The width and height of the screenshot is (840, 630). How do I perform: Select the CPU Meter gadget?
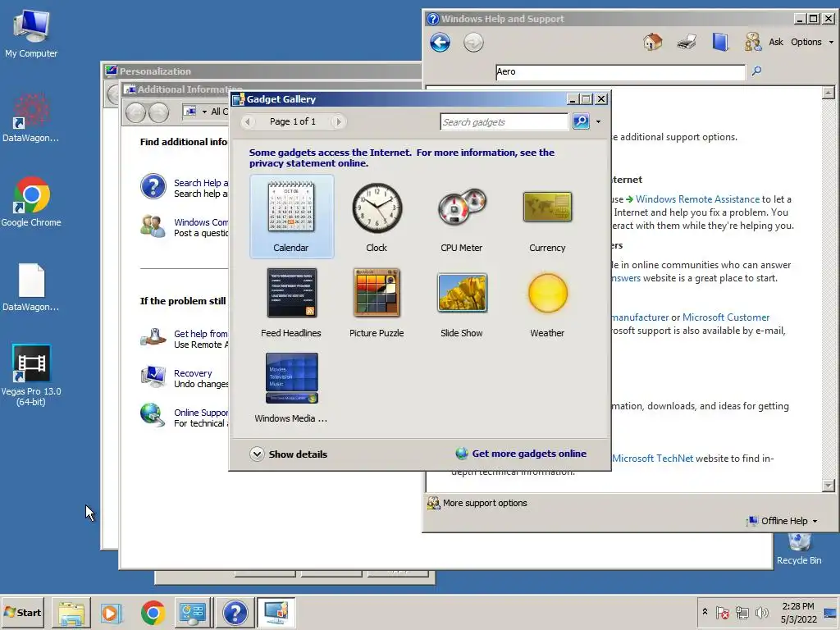coord(462,217)
